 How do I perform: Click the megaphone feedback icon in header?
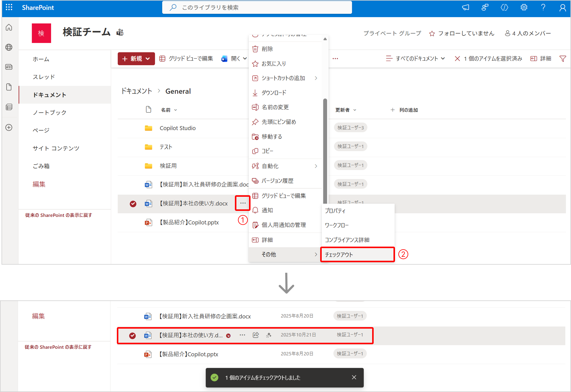(466, 8)
